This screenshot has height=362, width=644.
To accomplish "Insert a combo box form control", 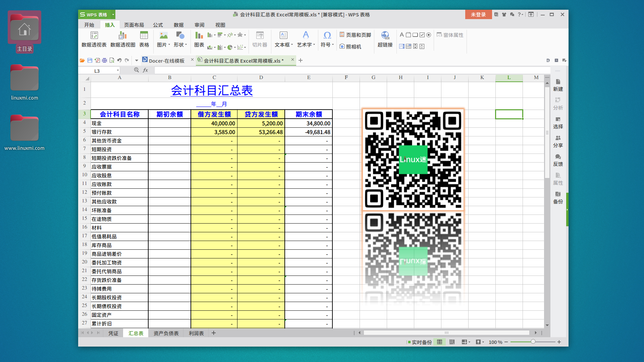I will pyautogui.click(x=408, y=47).
